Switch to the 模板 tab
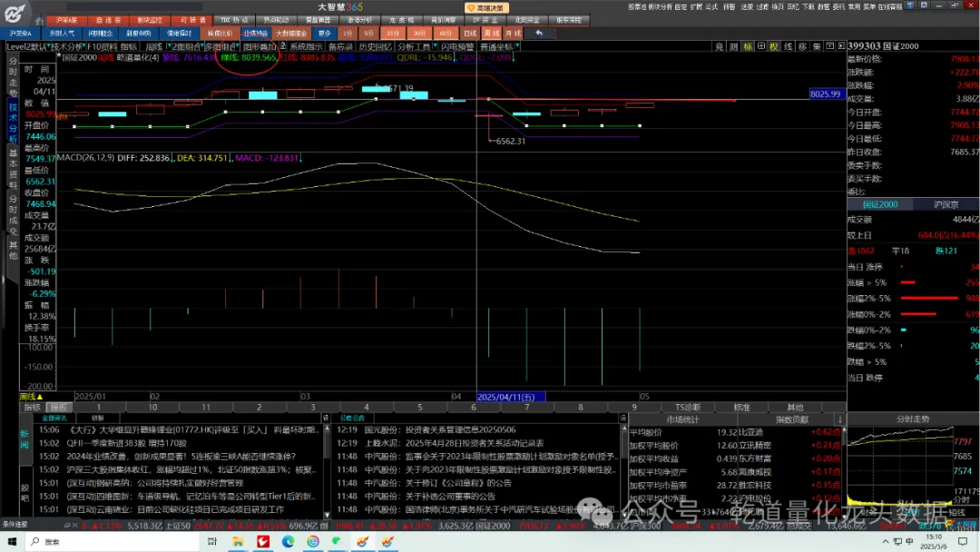 click(58, 408)
